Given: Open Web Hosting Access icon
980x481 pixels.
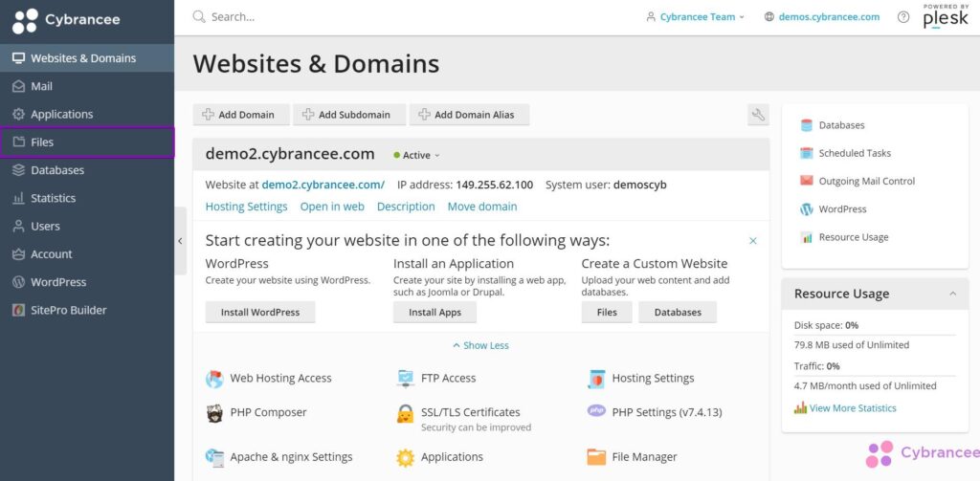Looking at the screenshot, I should (x=214, y=379).
